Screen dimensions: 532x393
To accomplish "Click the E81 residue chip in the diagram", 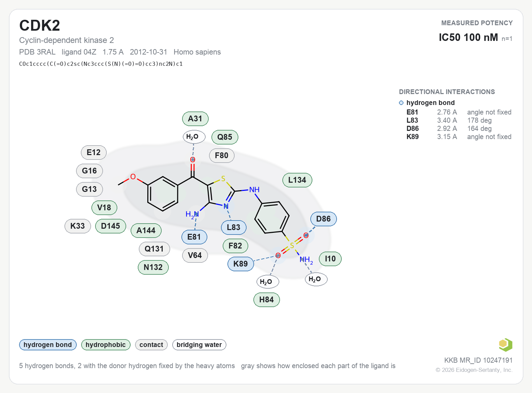I will (x=194, y=237).
